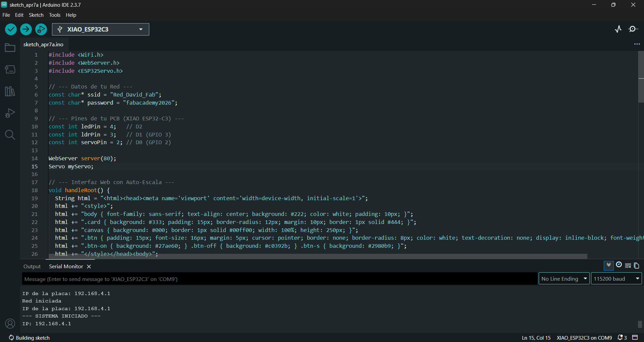Click the Upload arrow button
This screenshot has width=644, height=342.
coord(26,30)
